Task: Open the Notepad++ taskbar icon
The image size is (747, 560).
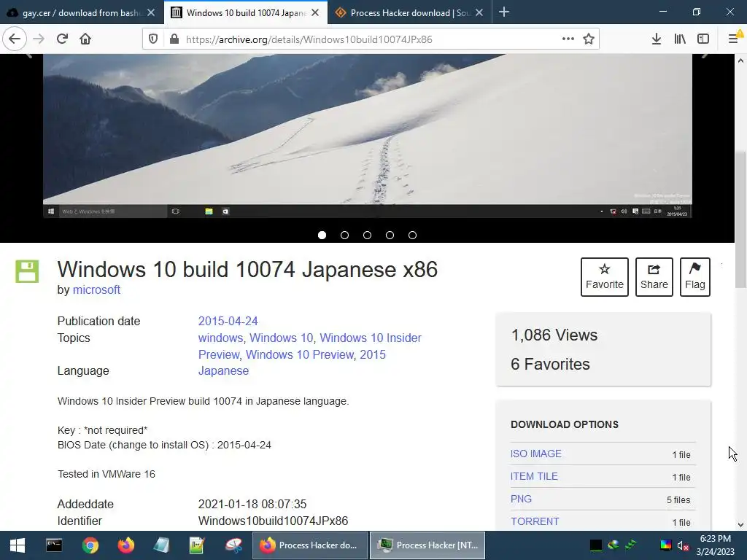Action: 197,545
